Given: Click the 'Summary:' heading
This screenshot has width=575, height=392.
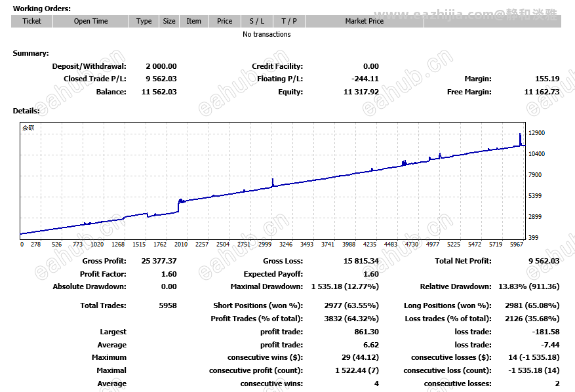Looking at the screenshot, I should (31, 53).
